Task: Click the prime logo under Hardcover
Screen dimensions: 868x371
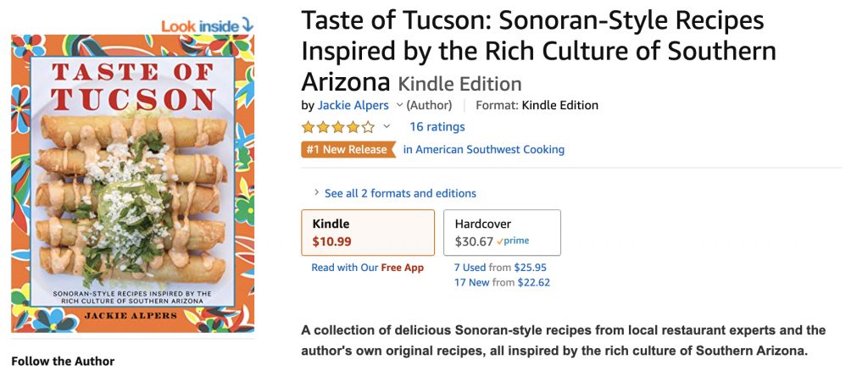Action: (514, 241)
